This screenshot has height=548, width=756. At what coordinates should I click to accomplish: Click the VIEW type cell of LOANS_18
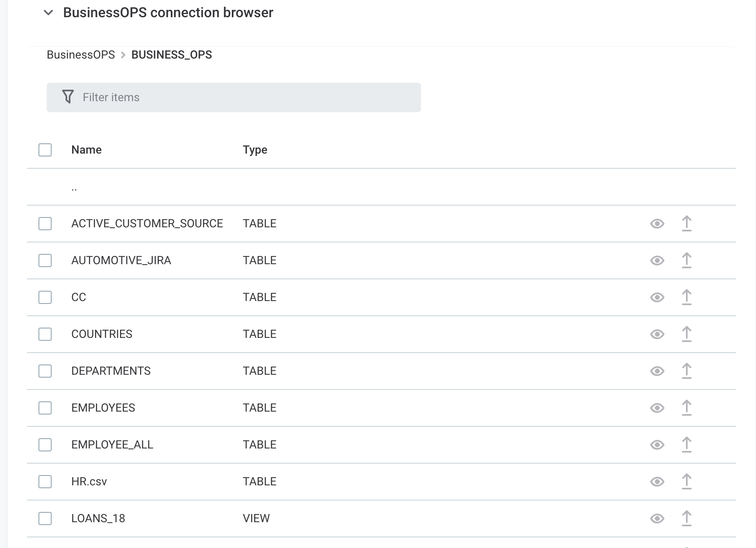pyautogui.click(x=256, y=519)
